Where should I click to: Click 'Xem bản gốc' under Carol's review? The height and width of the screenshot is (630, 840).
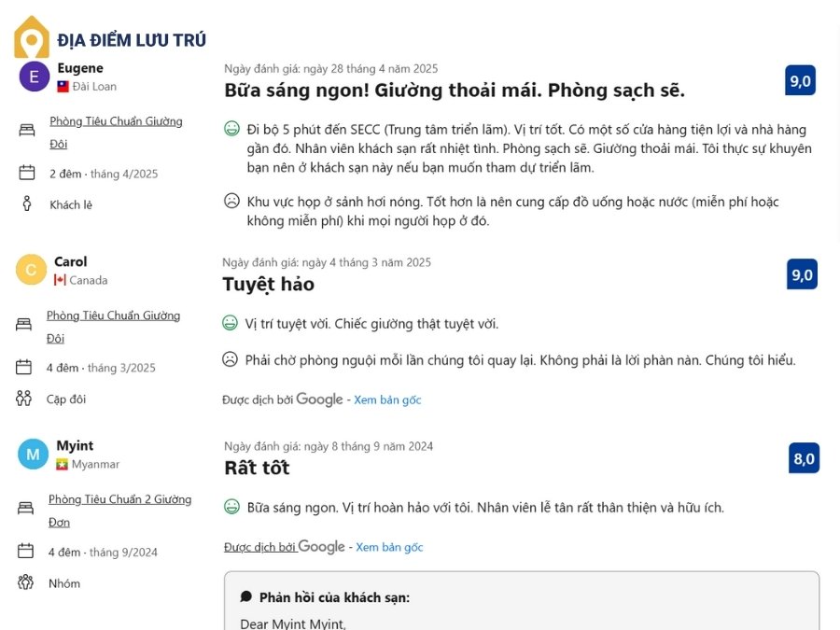pos(387,399)
